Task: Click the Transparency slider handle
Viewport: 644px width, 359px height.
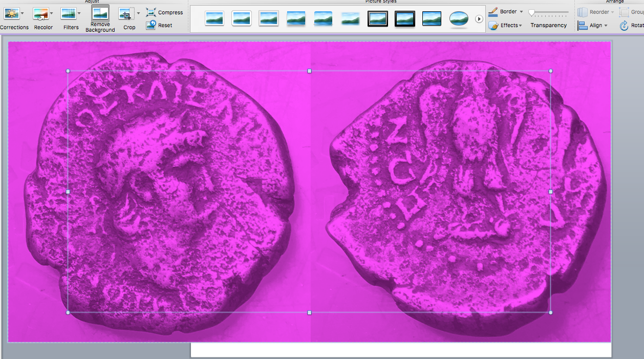Action: click(532, 12)
